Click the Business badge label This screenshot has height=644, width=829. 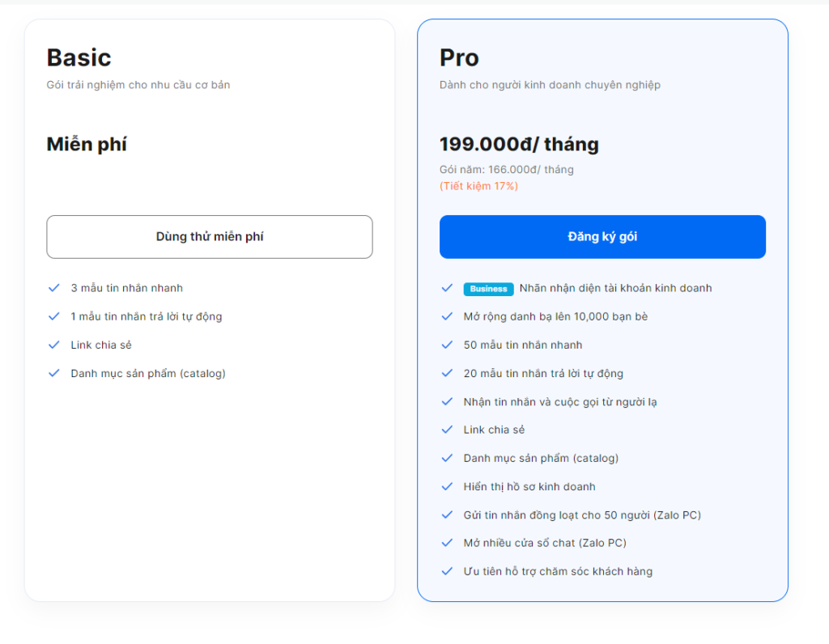click(x=488, y=289)
